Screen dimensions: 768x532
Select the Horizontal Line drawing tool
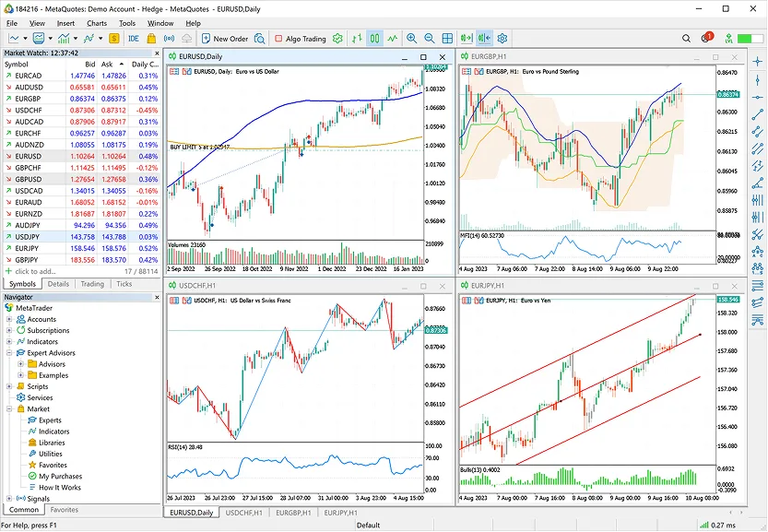(x=757, y=97)
